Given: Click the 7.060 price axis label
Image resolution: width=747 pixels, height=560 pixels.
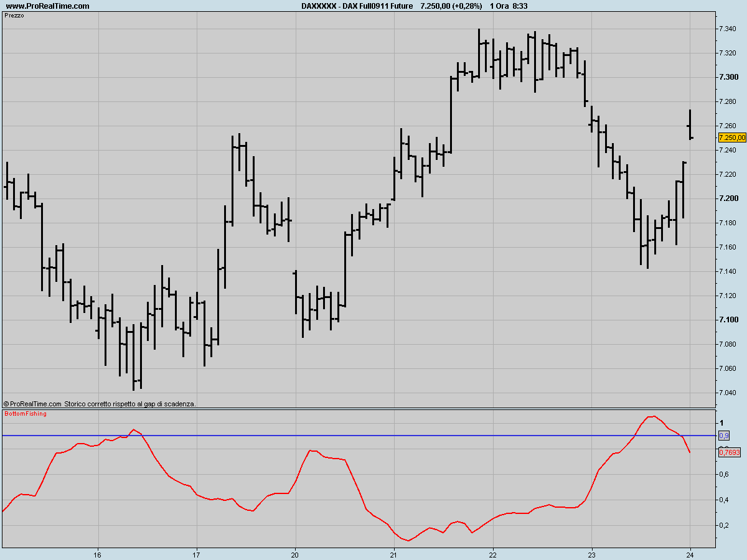Looking at the screenshot, I should click(x=728, y=368).
